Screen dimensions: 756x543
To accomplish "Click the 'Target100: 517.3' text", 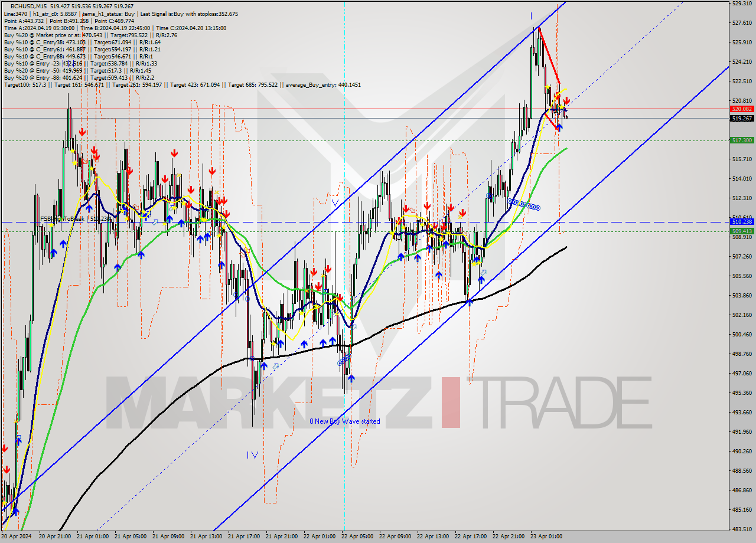I will coord(24,84).
